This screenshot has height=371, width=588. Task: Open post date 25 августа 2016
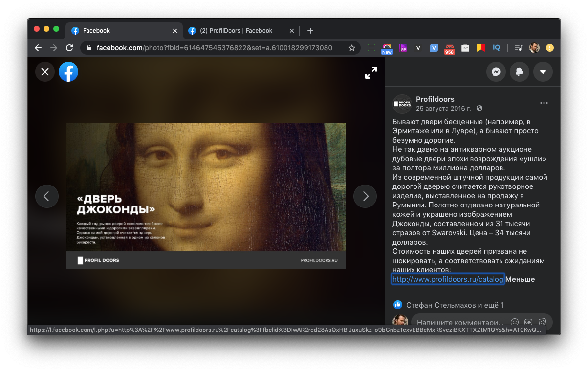(443, 108)
